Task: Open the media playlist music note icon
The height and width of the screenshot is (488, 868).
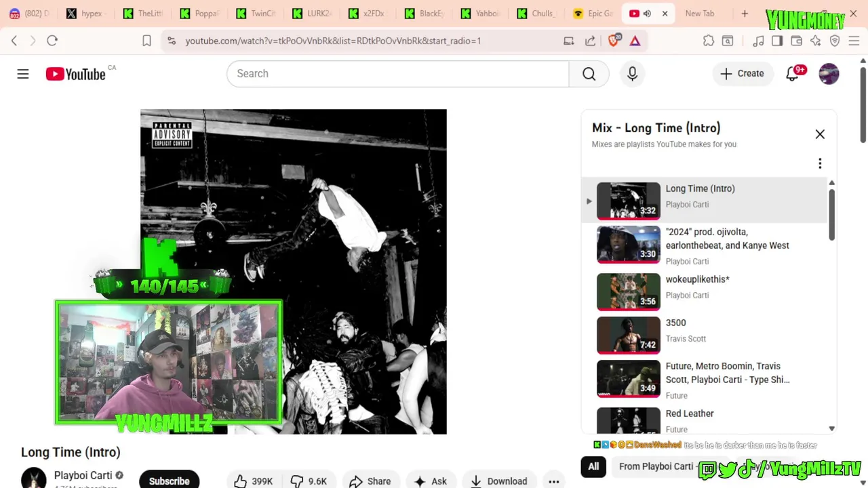Action: pos(758,41)
